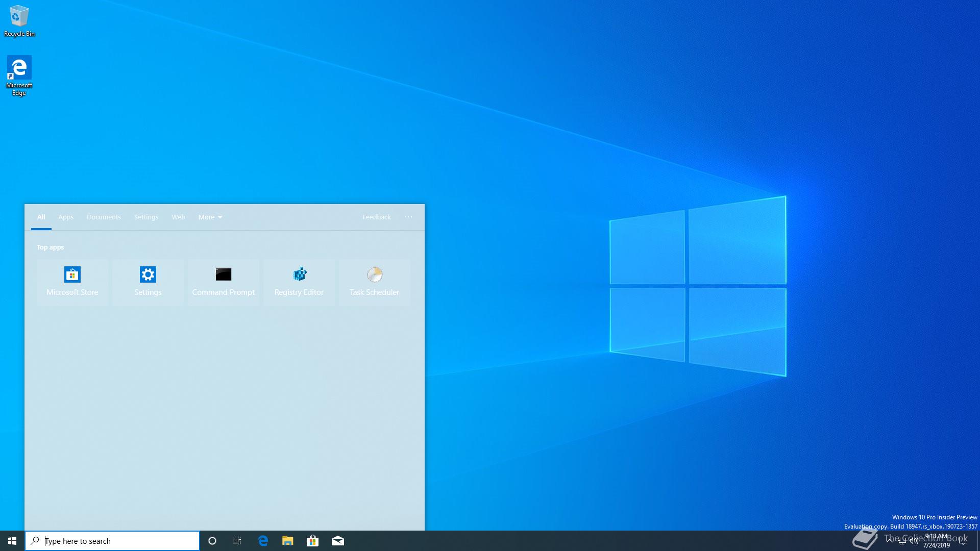980x551 pixels.
Task: Switch to the All search tab
Action: [x=41, y=217]
